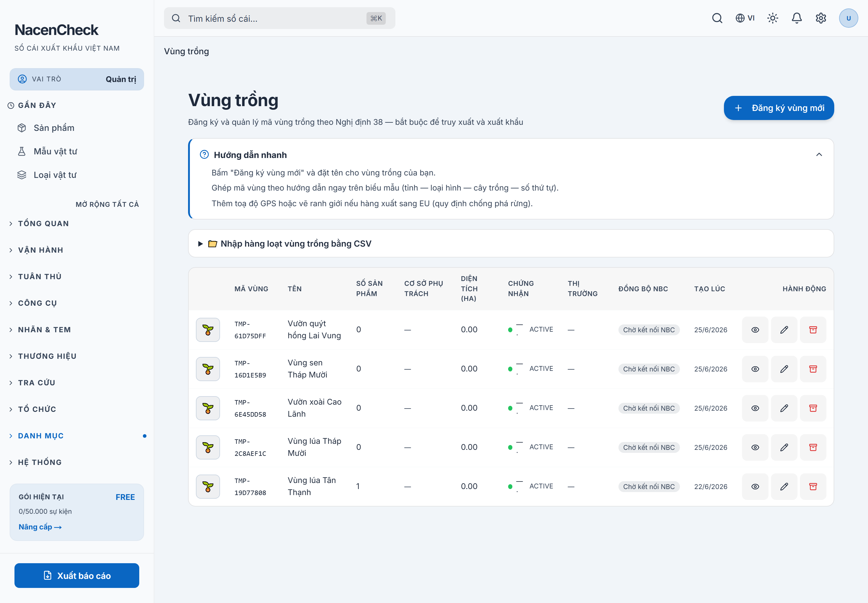
Task: Collapse the Hướng dẫn nhanh panel
Action: coord(819,155)
